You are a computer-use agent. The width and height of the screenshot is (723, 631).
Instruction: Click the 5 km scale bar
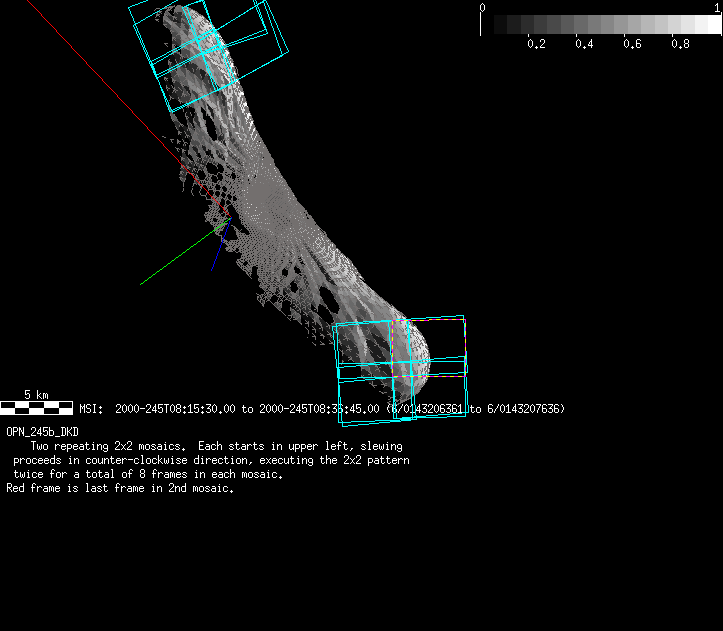[x=36, y=407]
